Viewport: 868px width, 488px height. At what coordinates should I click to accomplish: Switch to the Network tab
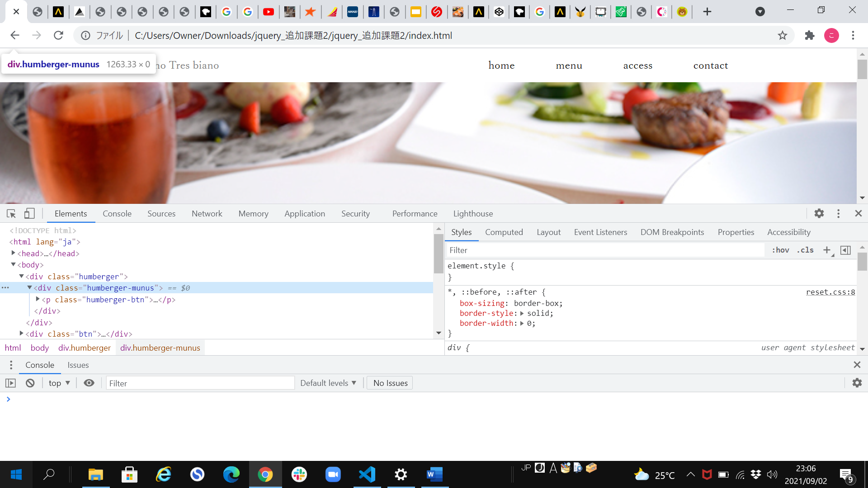(207, 214)
